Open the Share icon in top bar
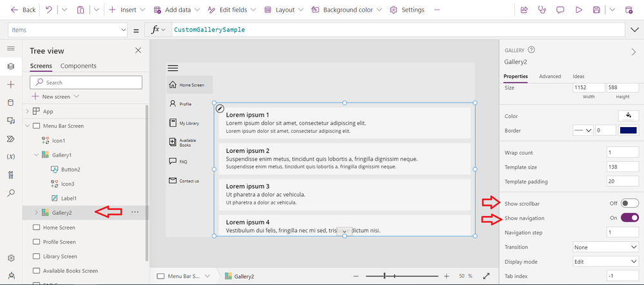Viewport: 644px width, 285px height. coord(524,10)
